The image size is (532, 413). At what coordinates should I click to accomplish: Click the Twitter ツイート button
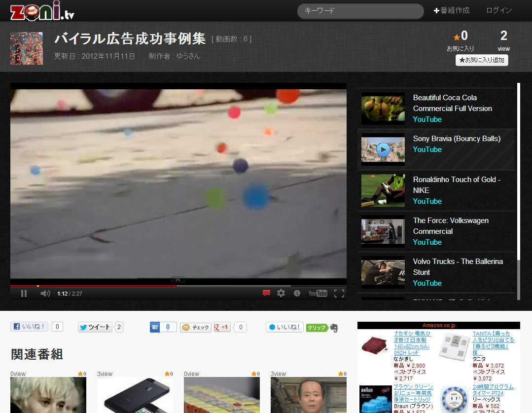pos(95,327)
